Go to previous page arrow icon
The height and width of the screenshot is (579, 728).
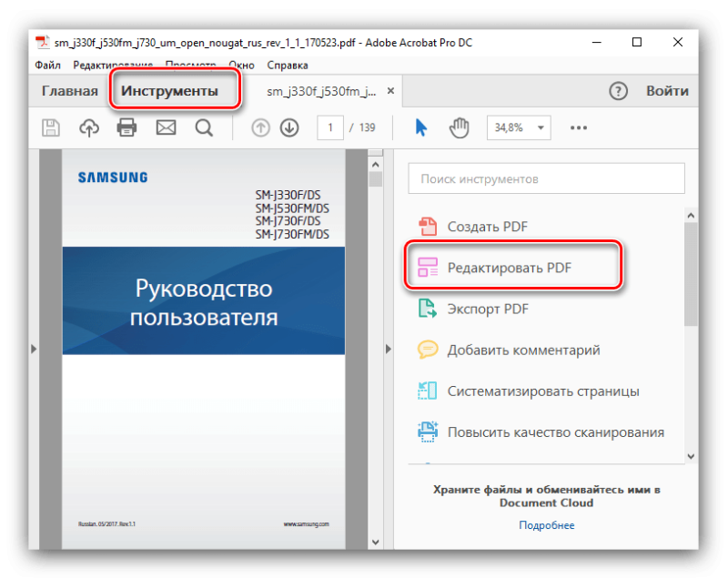coord(260,127)
